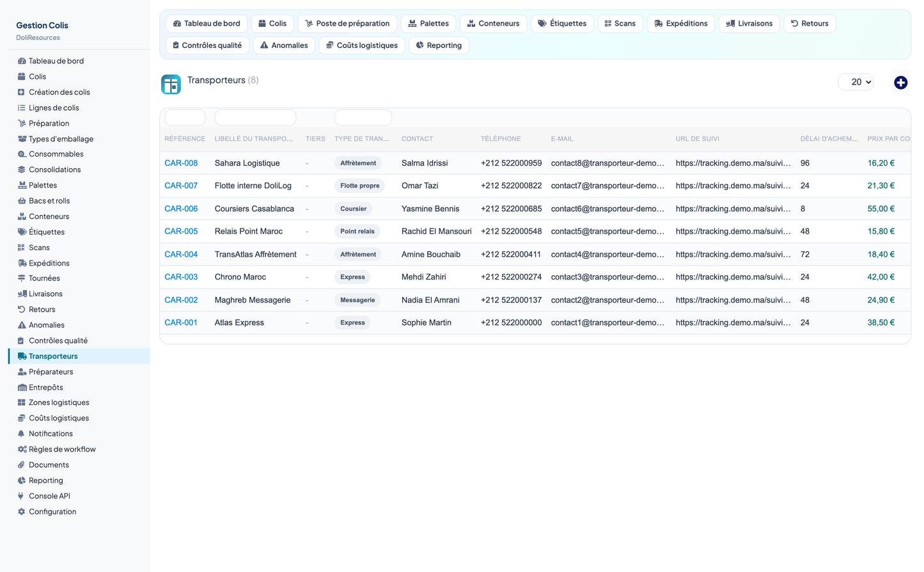This screenshot has width=924, height=572.
Task: Click Sahara Logistique carrier name
Action: pyautogui.click(x=247, y=163)
